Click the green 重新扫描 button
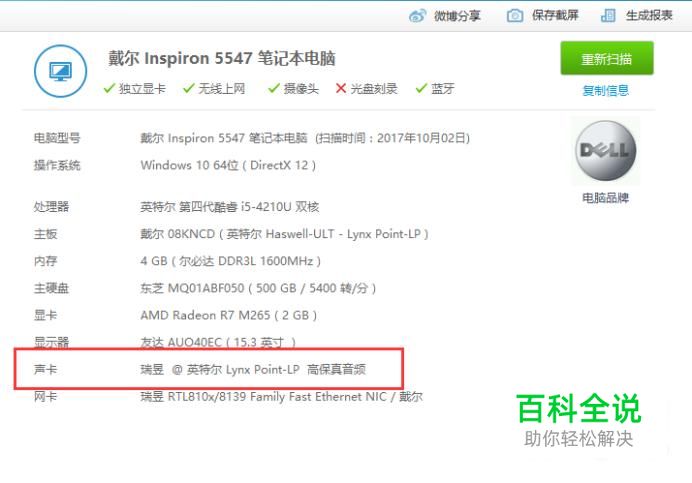 (607, 58)
